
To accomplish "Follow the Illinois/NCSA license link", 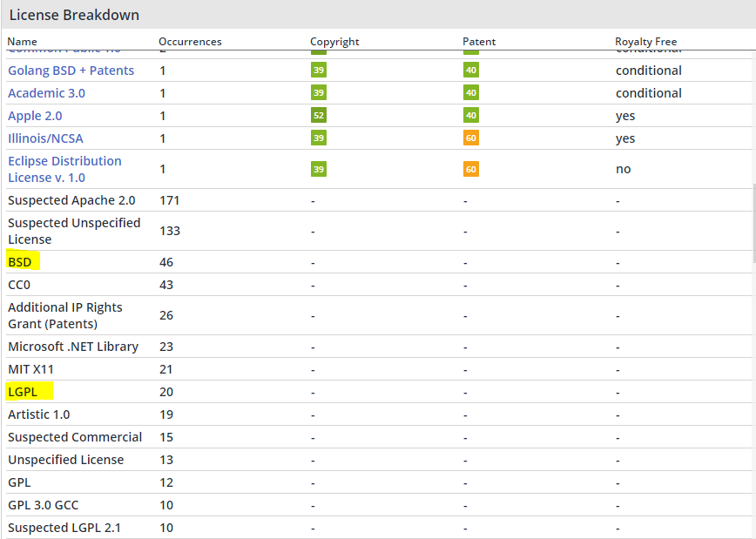I will click(x=45, y=138).
